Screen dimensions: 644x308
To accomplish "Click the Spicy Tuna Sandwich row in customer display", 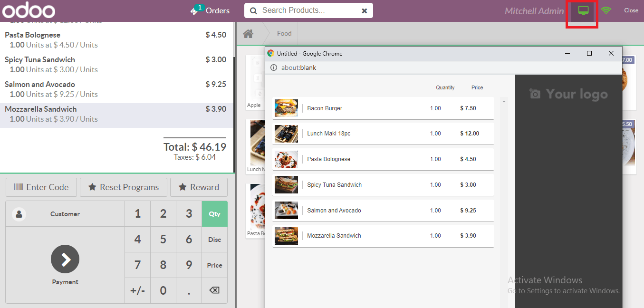I will (383, 185).
